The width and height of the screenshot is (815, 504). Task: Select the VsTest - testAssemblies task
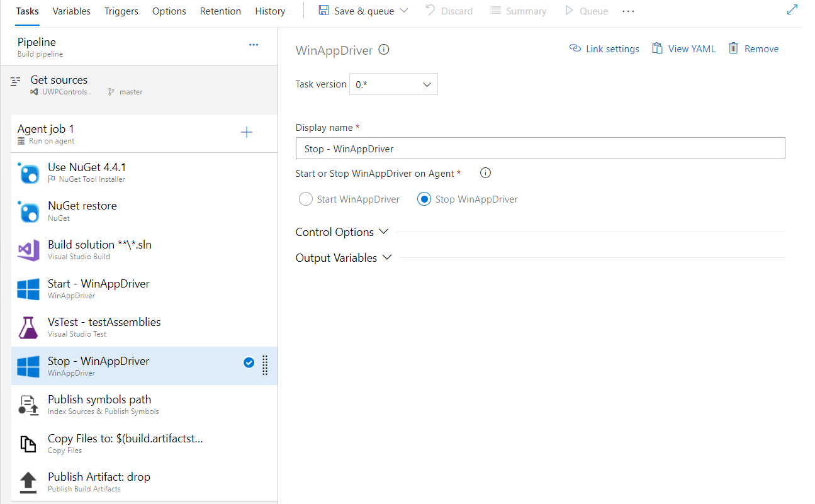(144, 327)
